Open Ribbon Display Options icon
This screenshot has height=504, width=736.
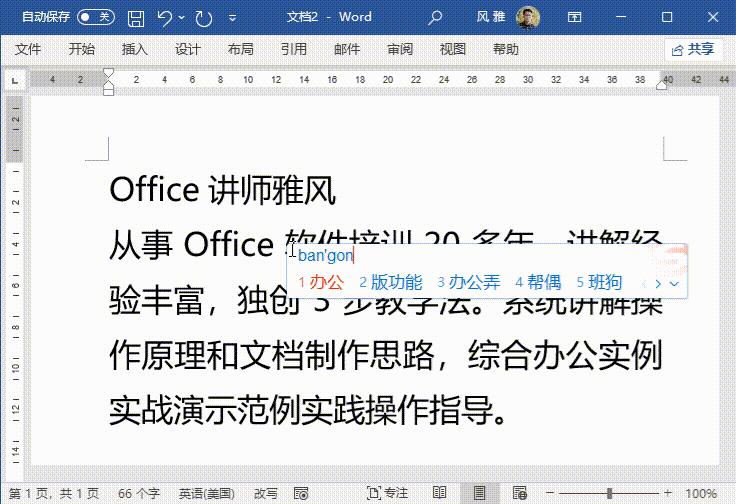coord(575,17)
